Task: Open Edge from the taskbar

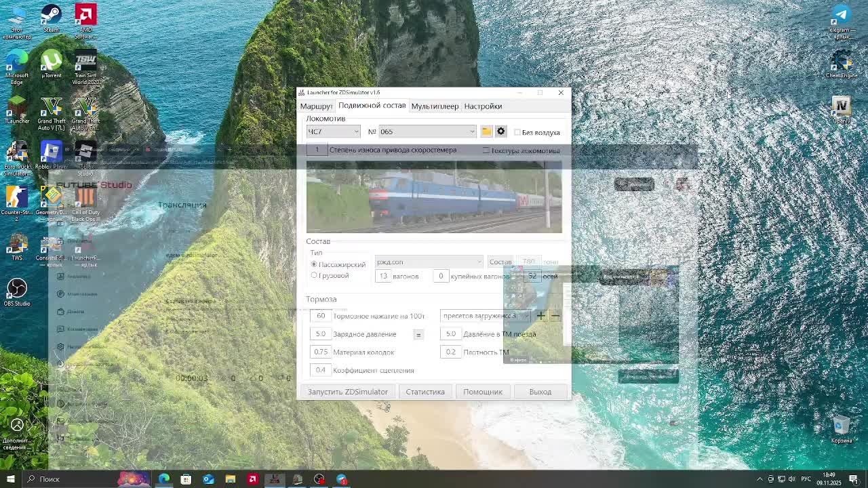Action: tap(163, 479)
